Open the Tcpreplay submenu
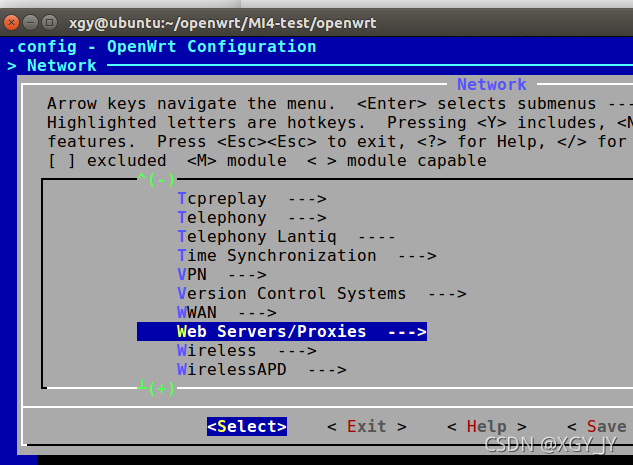Image resolution: width=633 pixels, height=465 pixels. click(x=252, y=199)
